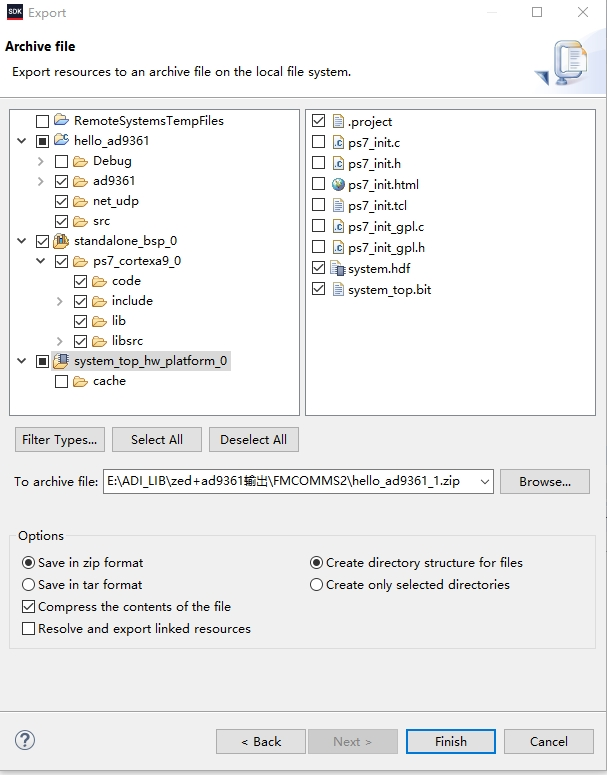The width and height of the screenshot is (607, 775).
Task: Collapse the hello_ad9361 project tree
Action: point(22,141)
